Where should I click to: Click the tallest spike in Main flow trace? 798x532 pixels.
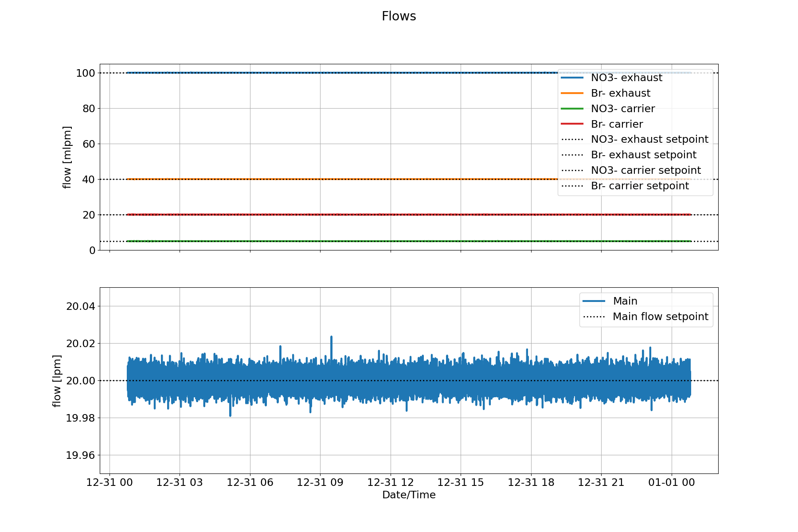point(331,337)
